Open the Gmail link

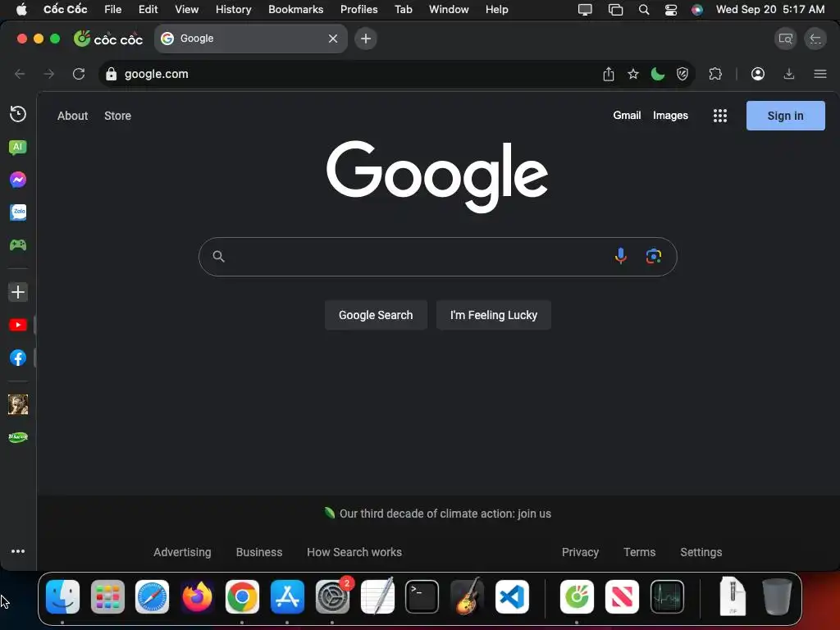pos(627,115)
